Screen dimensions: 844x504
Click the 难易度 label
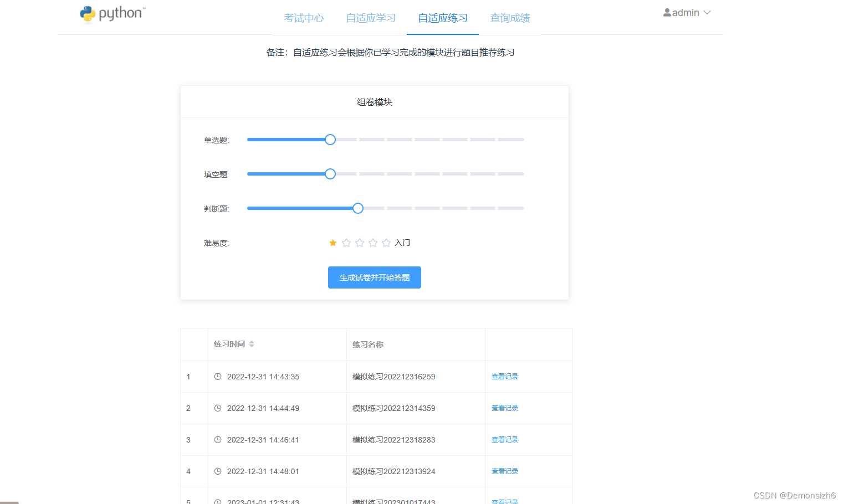coord(216,243)
